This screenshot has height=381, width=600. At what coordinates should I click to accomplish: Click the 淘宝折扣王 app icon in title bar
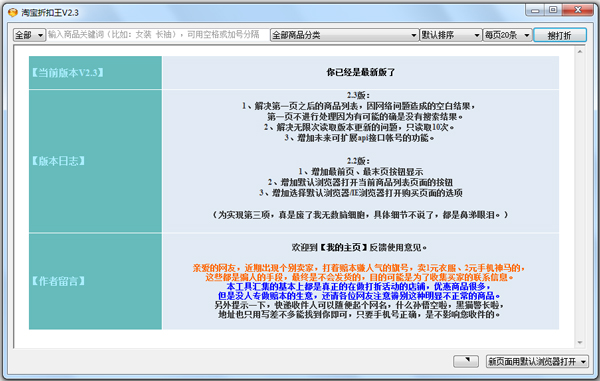tap(13, 13)
